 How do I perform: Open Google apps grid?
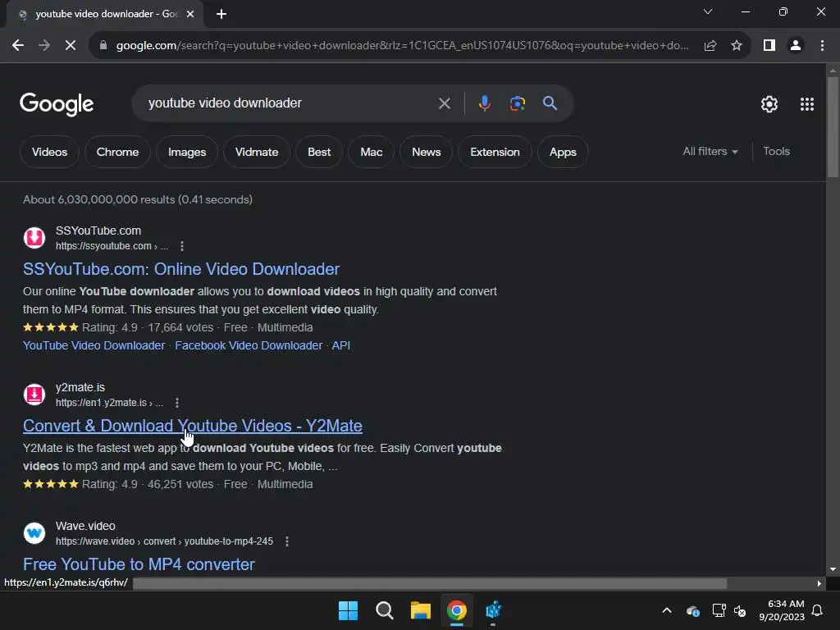click(807, 104)
